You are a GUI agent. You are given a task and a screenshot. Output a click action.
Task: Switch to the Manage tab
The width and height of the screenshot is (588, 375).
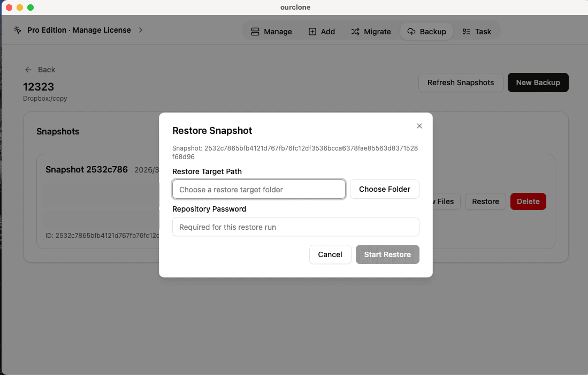272,31
